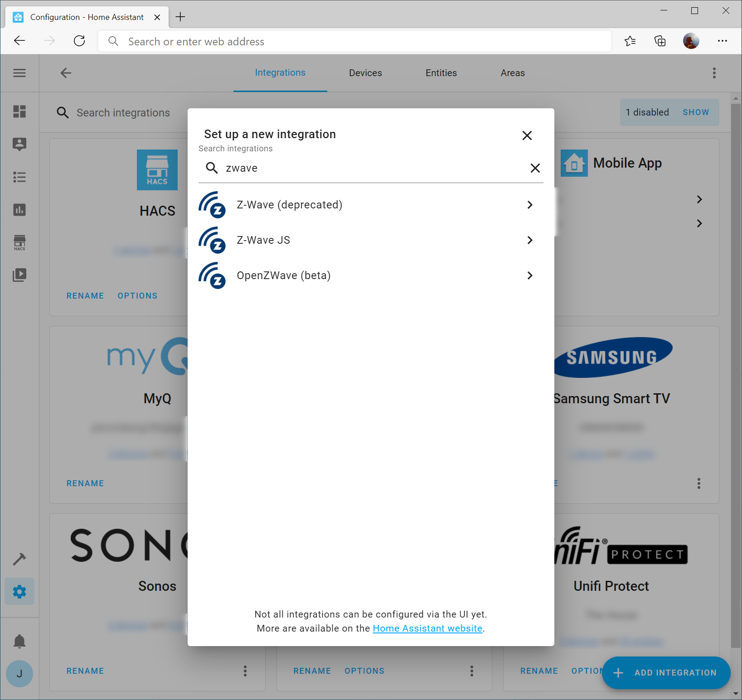
Task: Clear the zwave search text
Action: click(535, 168)
